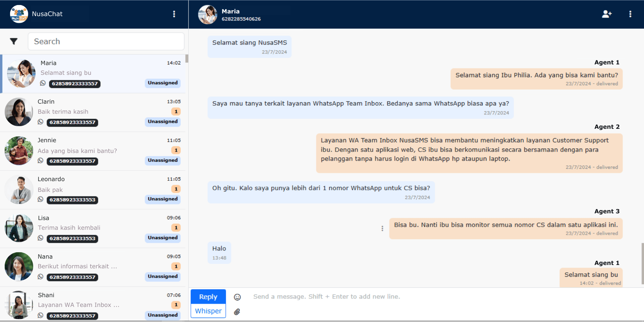Click WhatsApp icon in Shani's row
The height and width of the screenshot is (322, 644).
[41, 315]
